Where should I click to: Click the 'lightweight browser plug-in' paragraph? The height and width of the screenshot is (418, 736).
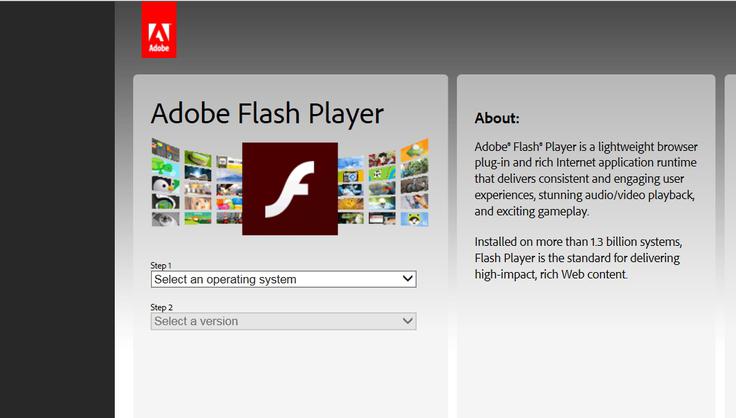586,179
